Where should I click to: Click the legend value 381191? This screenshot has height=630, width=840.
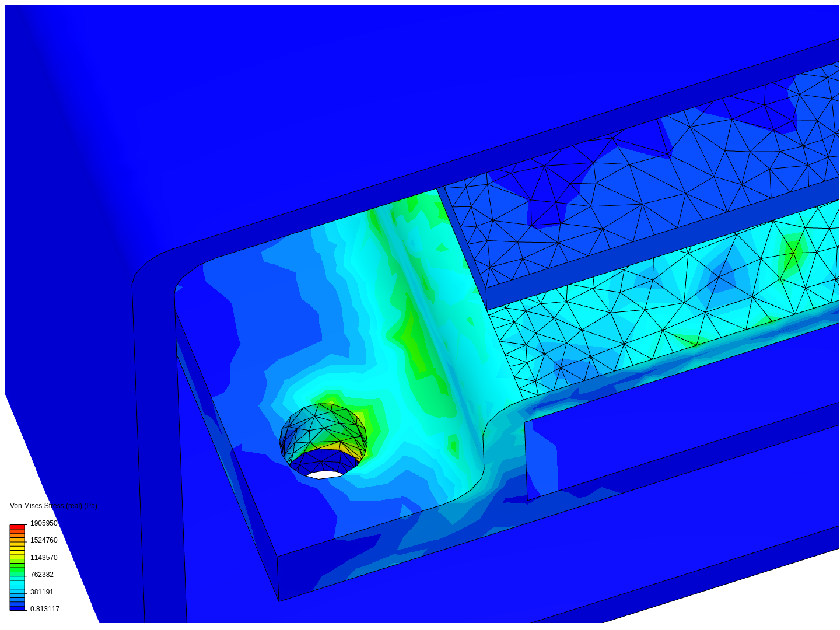pyautogui.click(x=42, y=592)
